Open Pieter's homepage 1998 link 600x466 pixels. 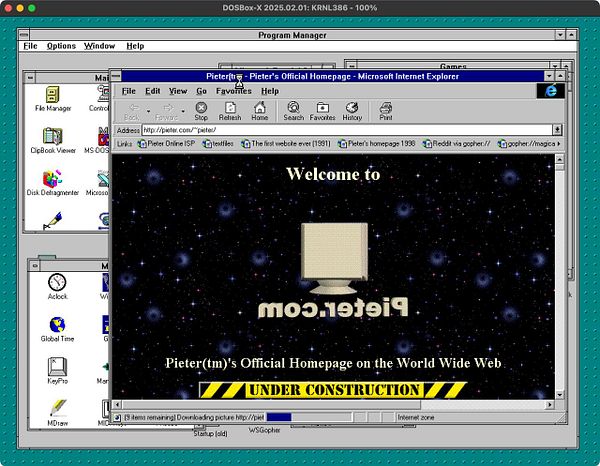tap(377, 143)
